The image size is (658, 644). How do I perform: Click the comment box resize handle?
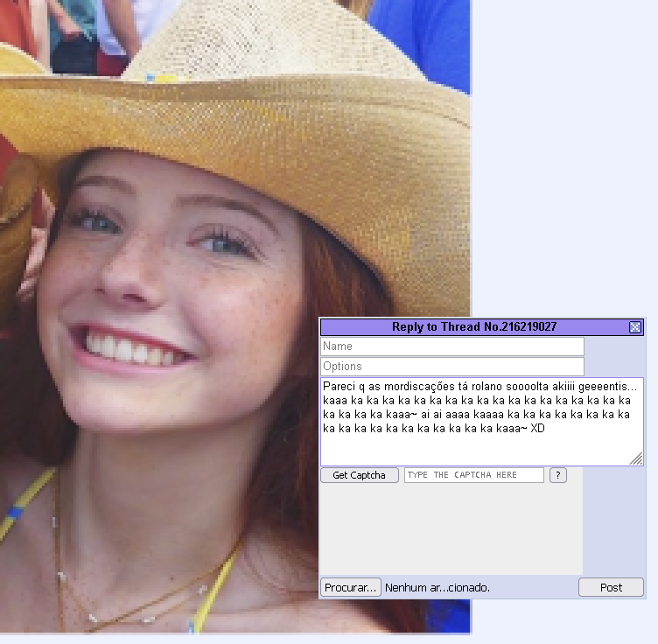click(637, 459)
